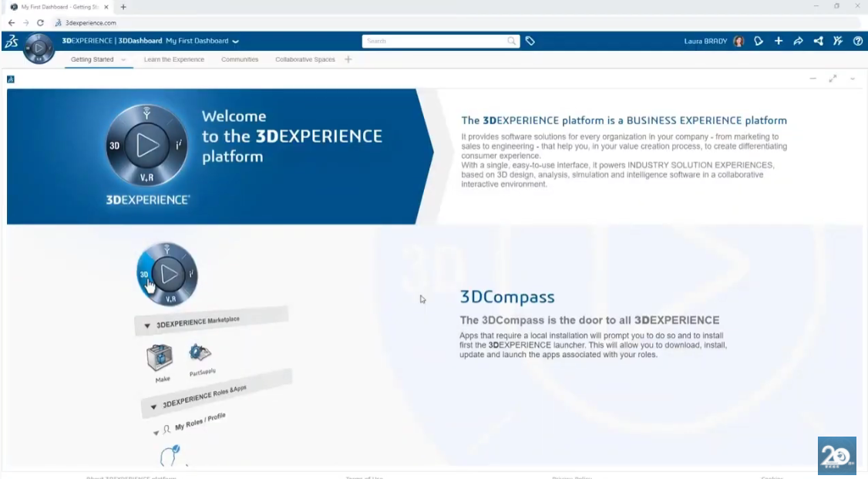
Task: Collapse the 3DEXPERIENCE Marketplace section
Action: tap(147, 326)
